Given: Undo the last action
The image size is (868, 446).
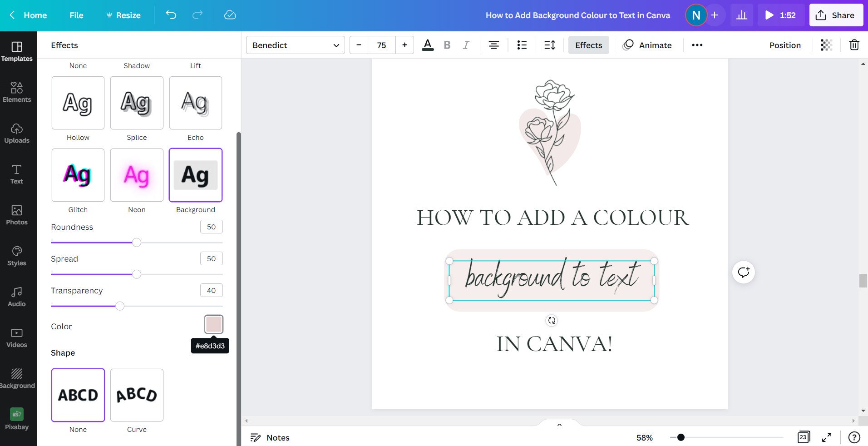Looking at the screenshot, I should pyautogui.click(x=171, y=15).
